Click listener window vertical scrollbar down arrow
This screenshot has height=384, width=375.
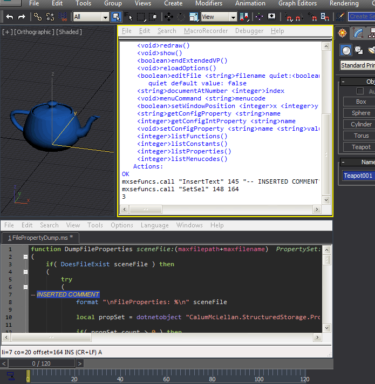point(326,200)
